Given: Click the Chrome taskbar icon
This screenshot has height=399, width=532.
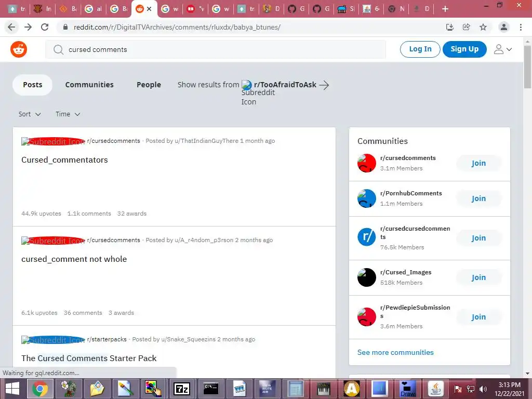Looking at the screenshot, I should [x=40, y=389].
